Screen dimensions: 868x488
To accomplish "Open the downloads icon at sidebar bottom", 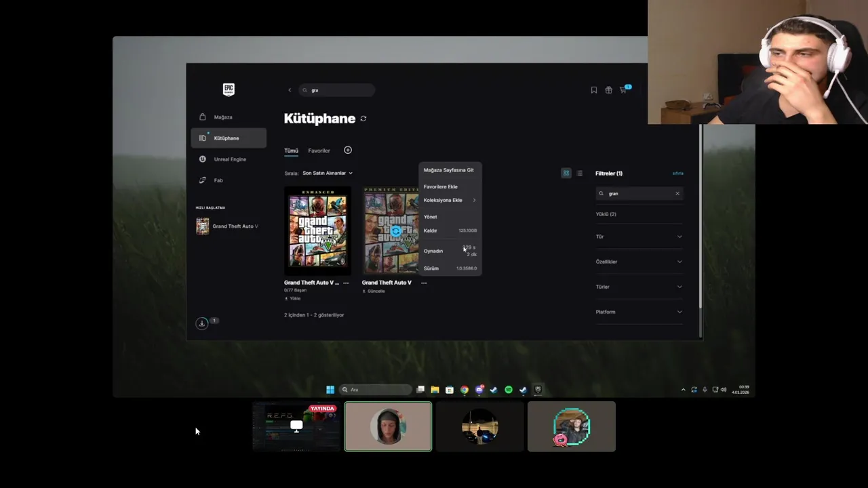I will (x=201, y=324).
